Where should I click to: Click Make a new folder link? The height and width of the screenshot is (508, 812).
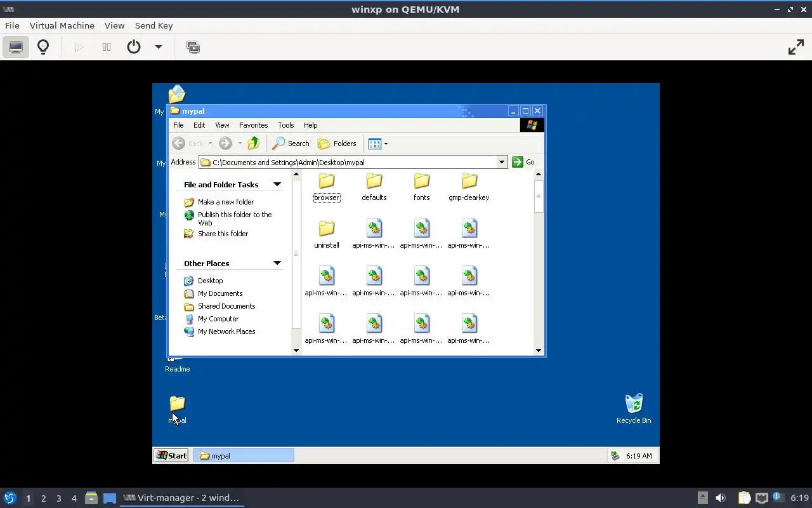click(x=225, y=202)
